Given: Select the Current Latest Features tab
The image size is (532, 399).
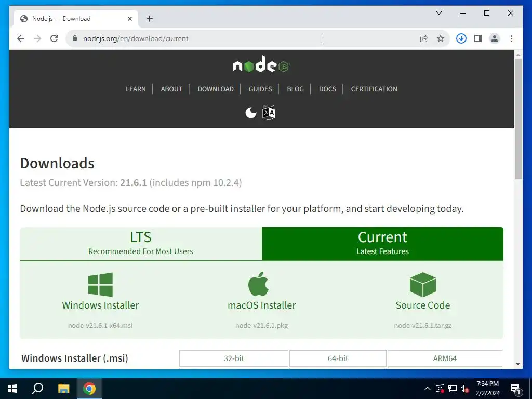Looking at the screenshot, I should (x=382, y=244).
